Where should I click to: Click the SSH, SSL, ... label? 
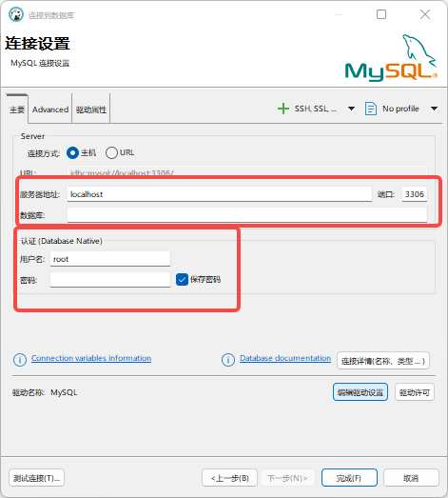[x=316, y=109]
